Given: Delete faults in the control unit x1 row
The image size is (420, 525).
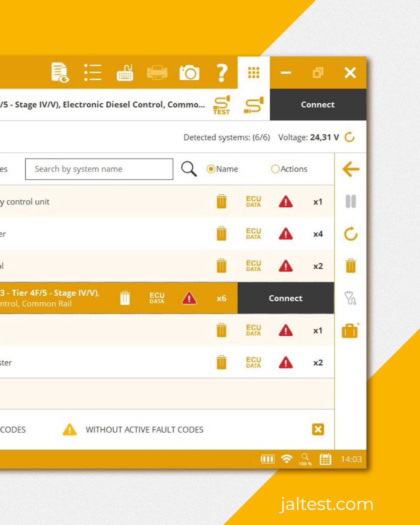Looking at the screenshot, I should click(222, 202).
